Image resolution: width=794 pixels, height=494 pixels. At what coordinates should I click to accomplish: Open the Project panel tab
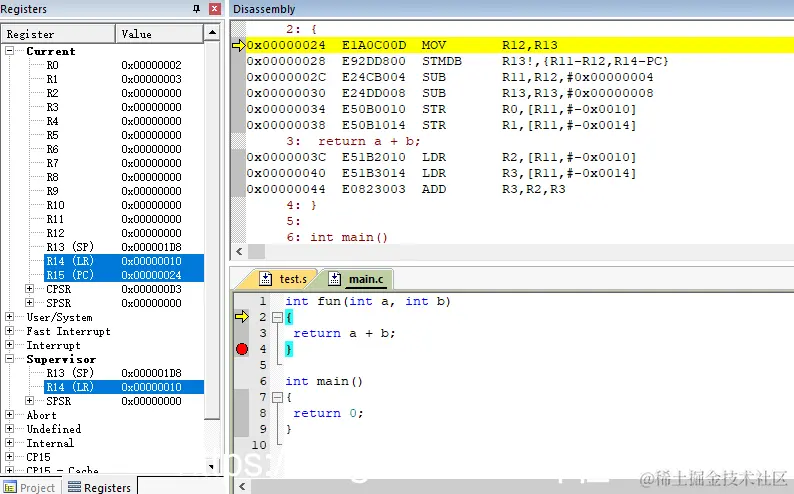tap(29, 487)
